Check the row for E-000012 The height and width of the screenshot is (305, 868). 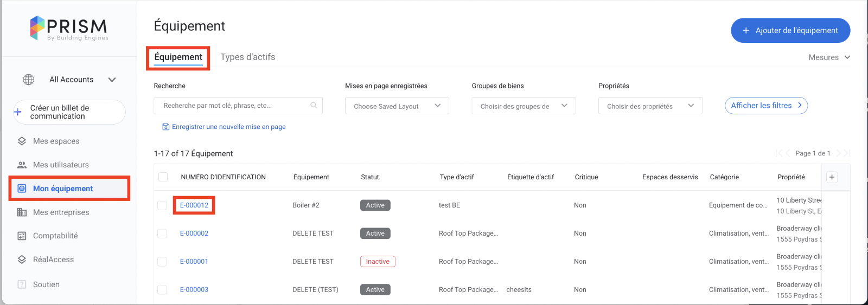[x=162, y=205]
